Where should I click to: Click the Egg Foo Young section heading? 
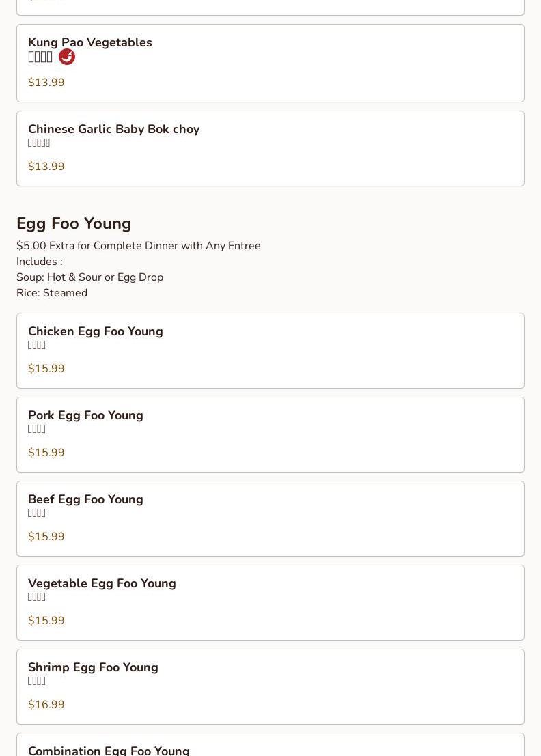(x=74, y=223)
